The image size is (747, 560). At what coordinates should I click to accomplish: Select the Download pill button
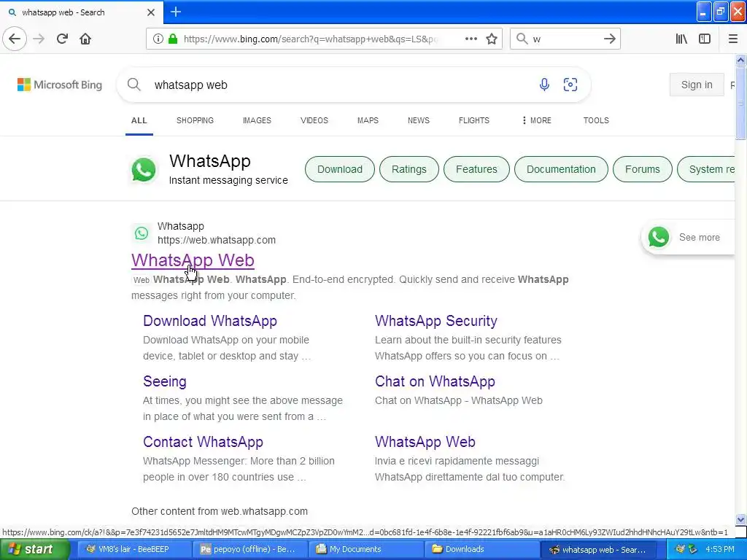tap(340, 169)
